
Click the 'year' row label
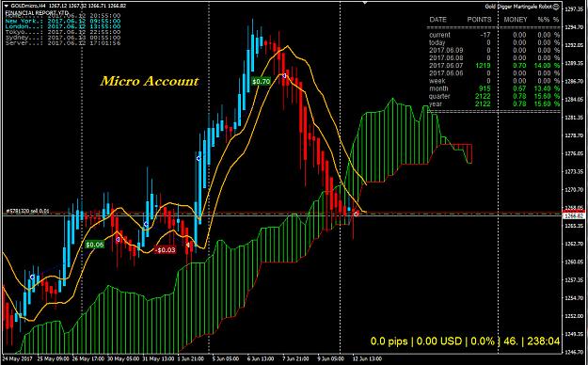436,103
